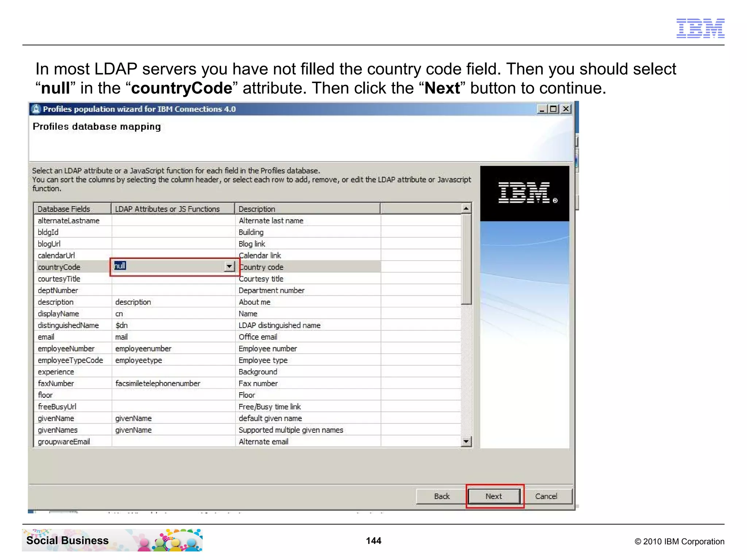Click the table scrollbar up arrow

[466, 209]
